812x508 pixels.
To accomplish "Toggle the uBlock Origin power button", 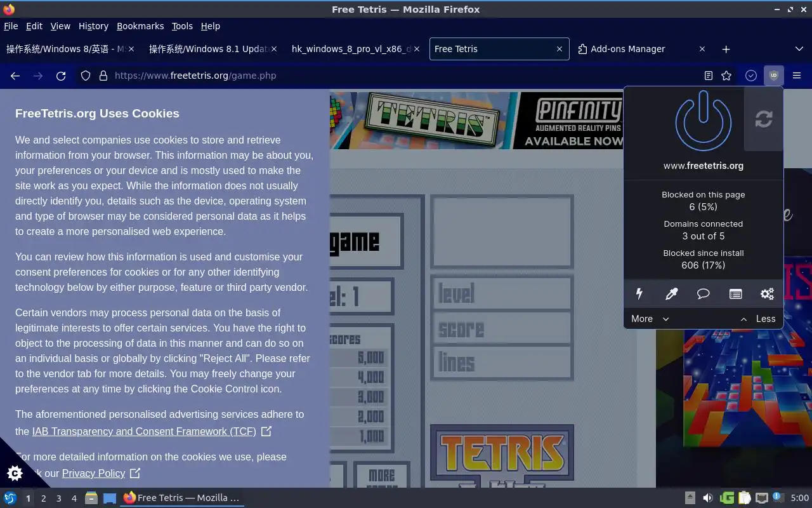I will coord(703,121).
